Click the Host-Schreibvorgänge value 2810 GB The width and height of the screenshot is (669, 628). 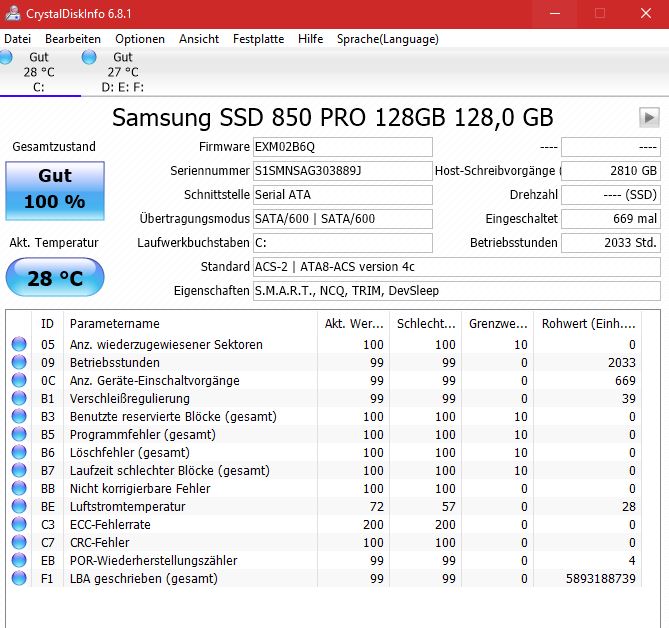[611, 171]
